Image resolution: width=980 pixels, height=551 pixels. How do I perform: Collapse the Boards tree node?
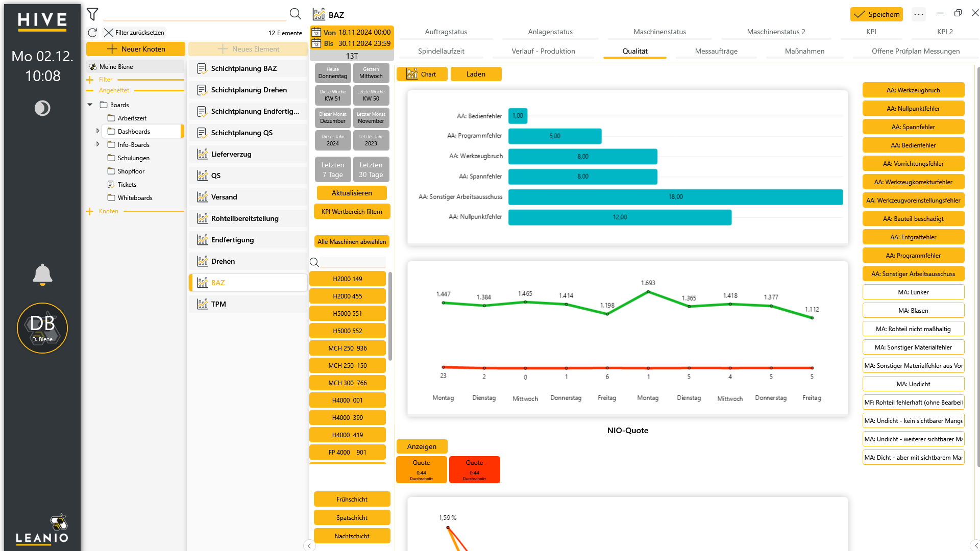tap(90, 105)
